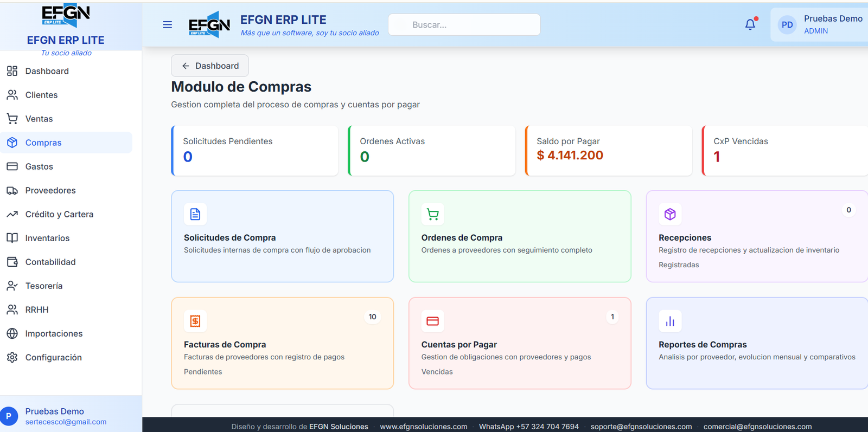The height and width of the screenshot is (432, 868).
Task: Click EFGN Soluciones in footer
Action: [339, 427]
